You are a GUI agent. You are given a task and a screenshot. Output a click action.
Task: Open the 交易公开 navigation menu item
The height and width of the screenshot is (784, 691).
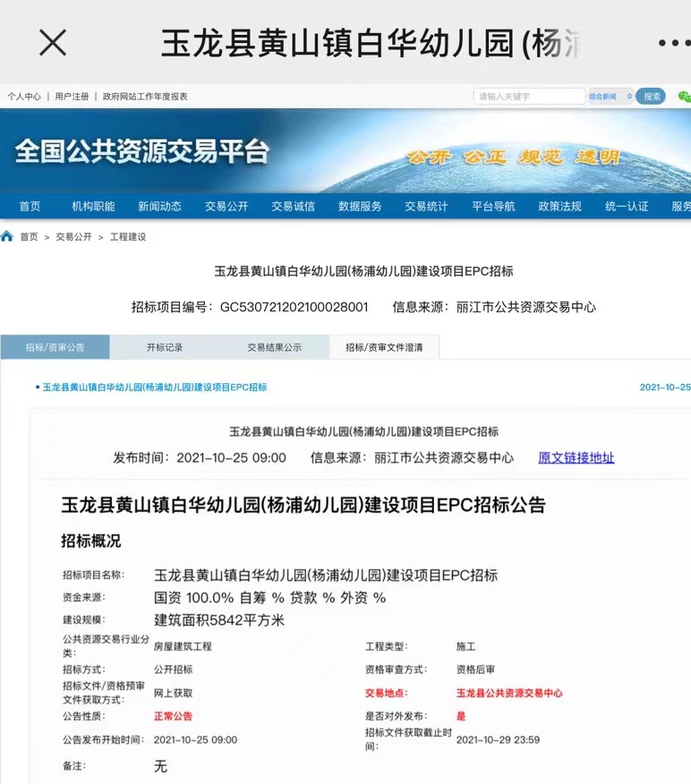click(x=226, y=207)
